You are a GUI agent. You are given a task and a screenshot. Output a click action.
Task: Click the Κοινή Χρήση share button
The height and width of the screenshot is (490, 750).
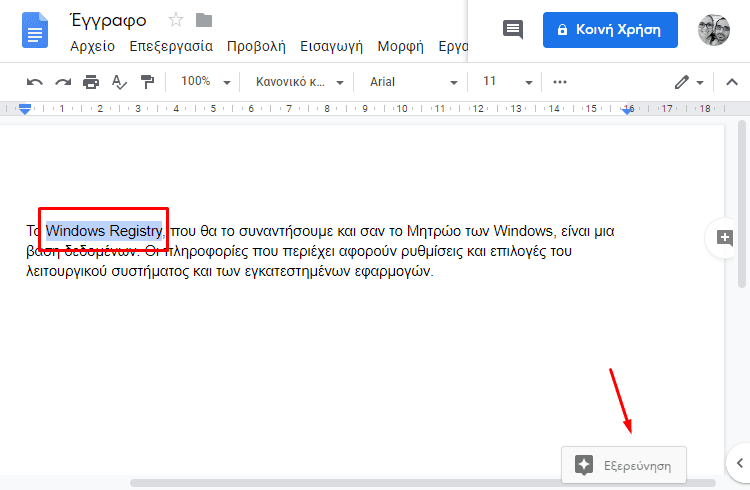(610, 30)
